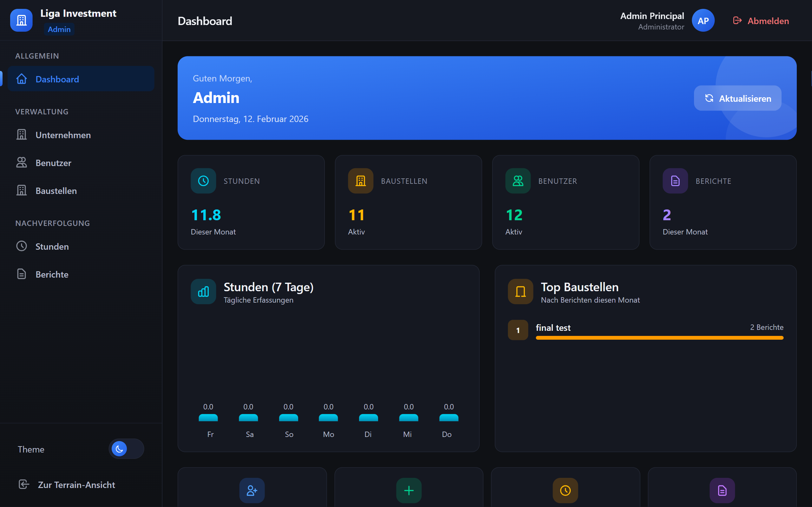Select the clock icon on the Stunden card
Image resolution: width=812 pixels, height=507 pixels.
pyautogui.click(x=203, y=181)
